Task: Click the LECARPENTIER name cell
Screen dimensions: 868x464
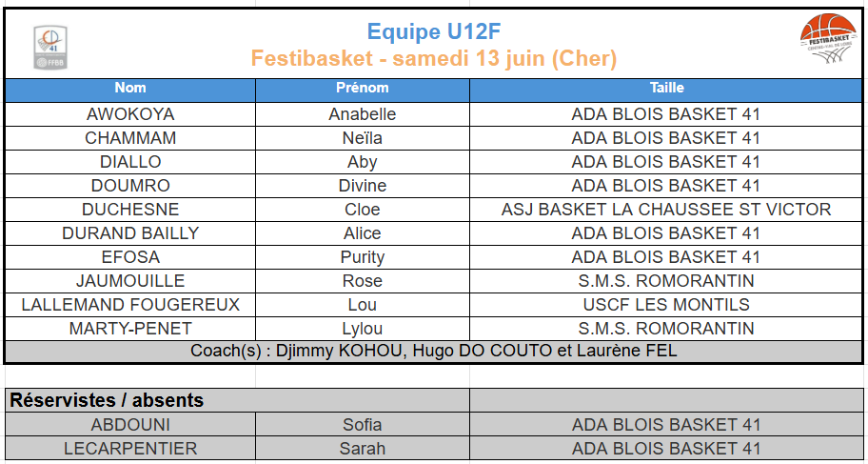Action: tap(130, 449)
